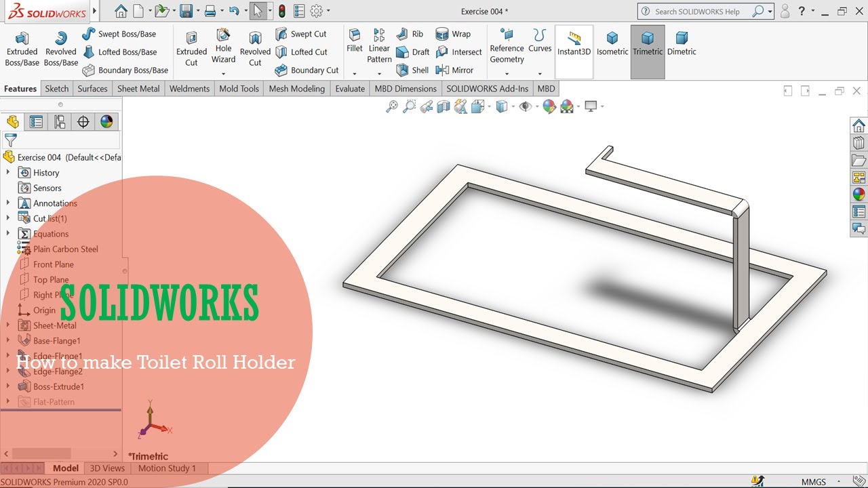Click the Lofted Boss/Base tool
Viewport: 868px width, 488px height.
click(119, 52)
